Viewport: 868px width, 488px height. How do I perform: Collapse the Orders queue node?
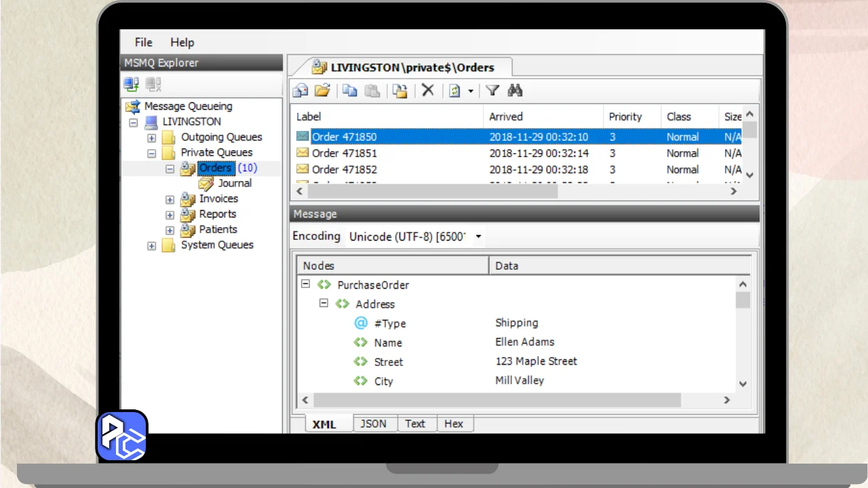pyautogui.click(x=170, y=169)
